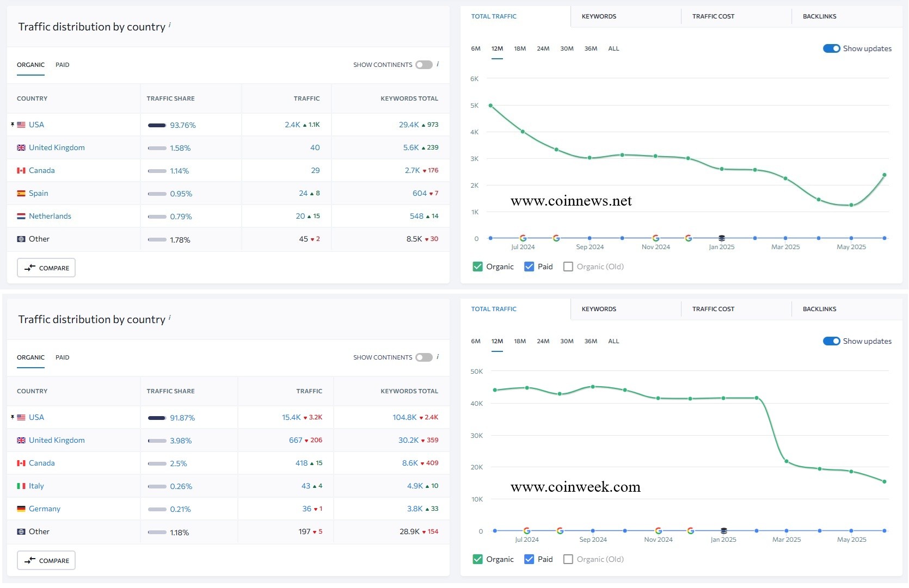Uncheck the Organic checkbox under the top chart
The image size is (909, 588).
point(478,267)
